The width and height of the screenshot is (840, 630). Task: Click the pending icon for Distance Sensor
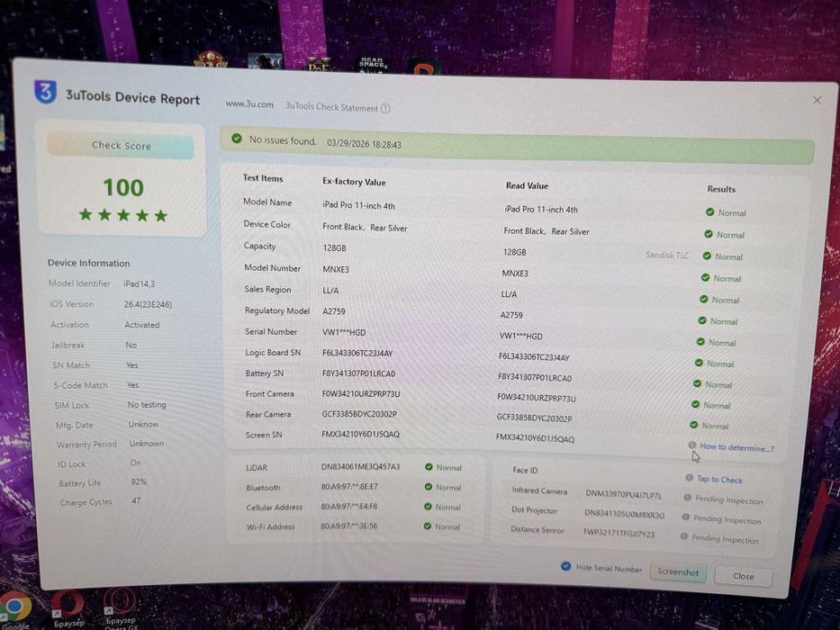683,536
